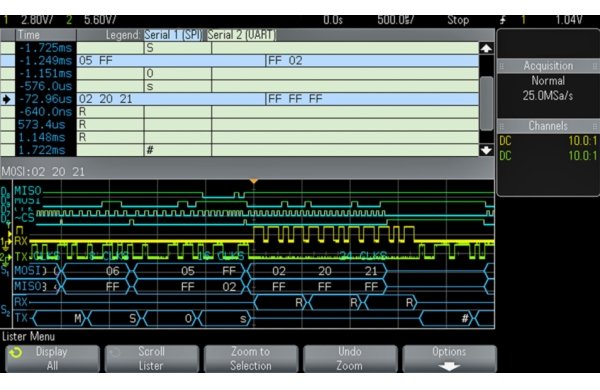Click the lister scrollbar thumb

coord(486,103)
